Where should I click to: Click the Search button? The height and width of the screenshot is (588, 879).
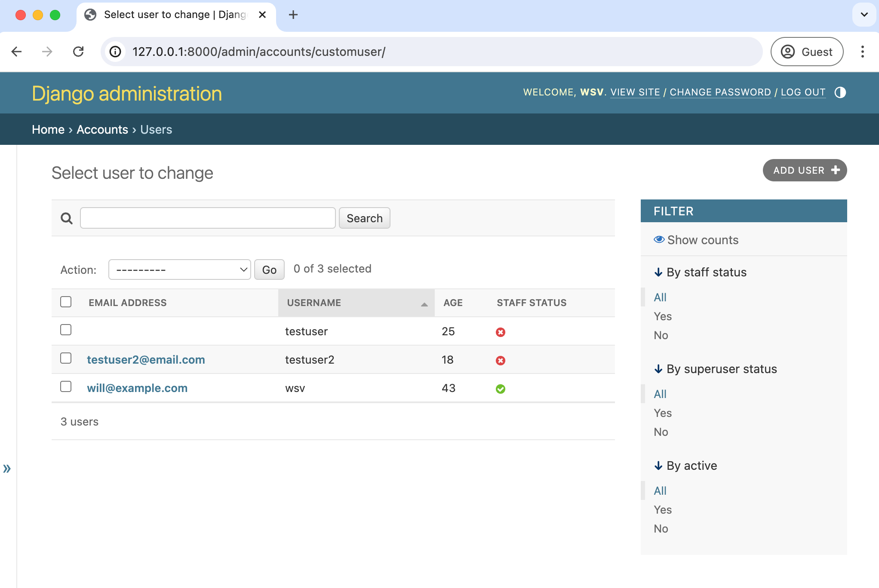click(x=365, y=218)
